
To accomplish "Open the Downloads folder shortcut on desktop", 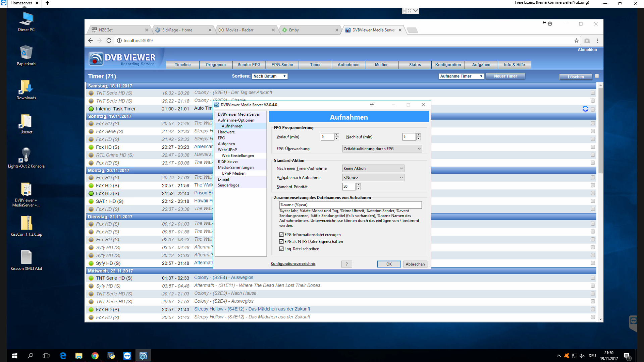I will [x=26, y=90].
